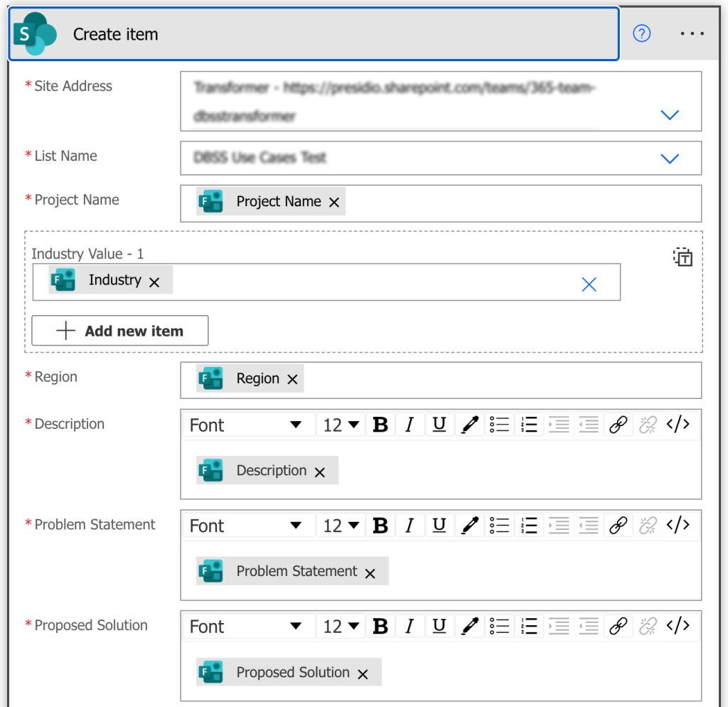Select the text color tool in Description toolbar
This screenshot has height=707, width=728.
469,424
